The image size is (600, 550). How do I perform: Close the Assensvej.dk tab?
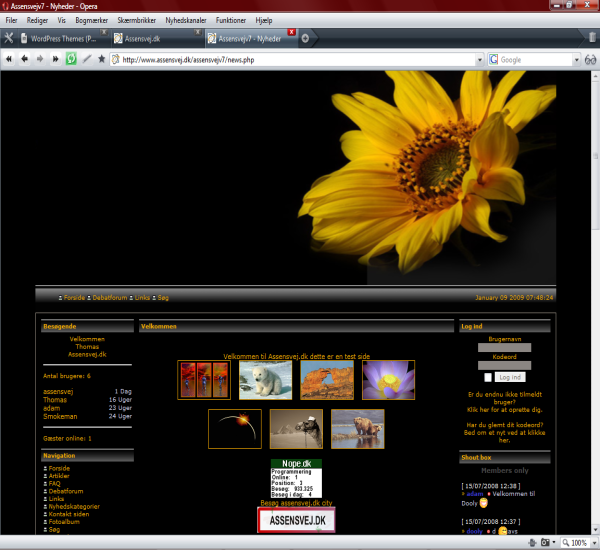click(197, 32)
